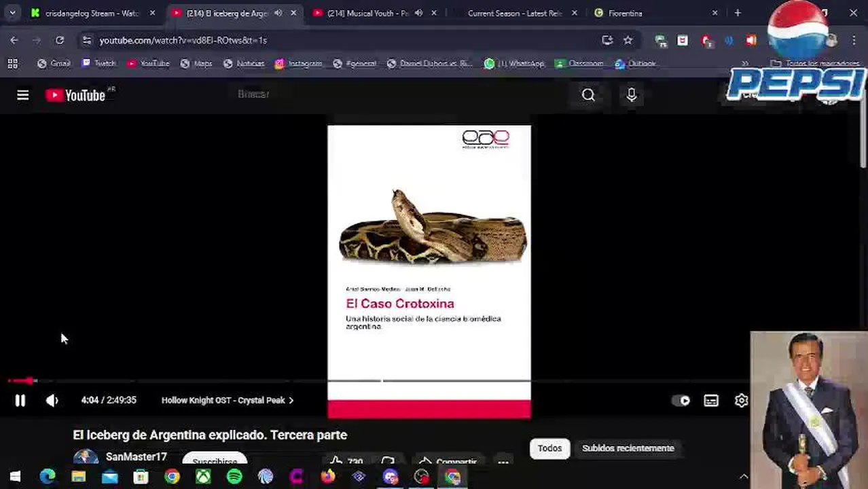Reload the current page
The width and height of the screenshot is (868, 489).
[x=60, y=40]
